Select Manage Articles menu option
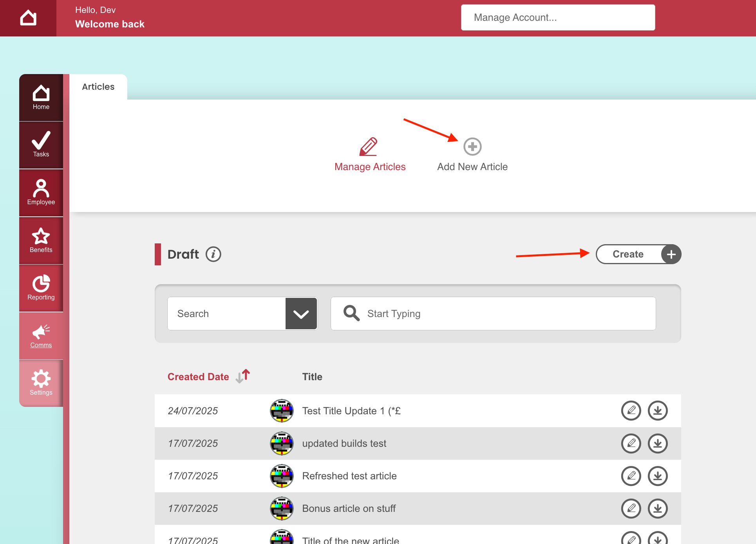 point(370,154)
